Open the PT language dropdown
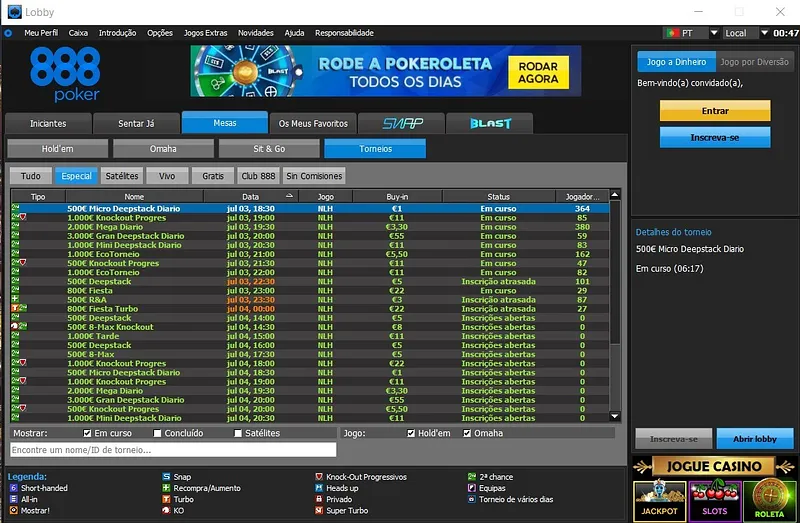The height and width of the screenshot is (523, 800). tap(687, 33)
